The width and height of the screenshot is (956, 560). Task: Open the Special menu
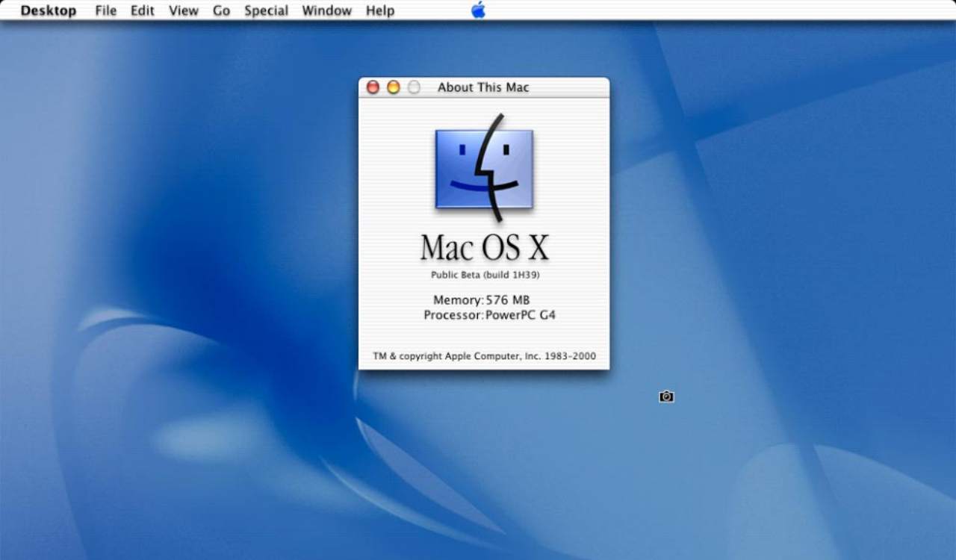click(267, 10)
